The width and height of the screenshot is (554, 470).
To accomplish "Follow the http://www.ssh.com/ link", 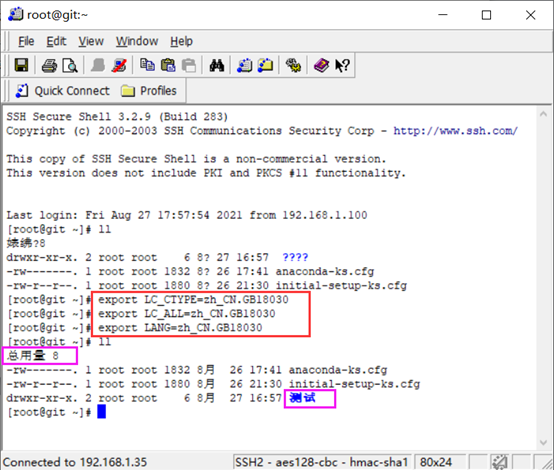I will tap(456, 131).
